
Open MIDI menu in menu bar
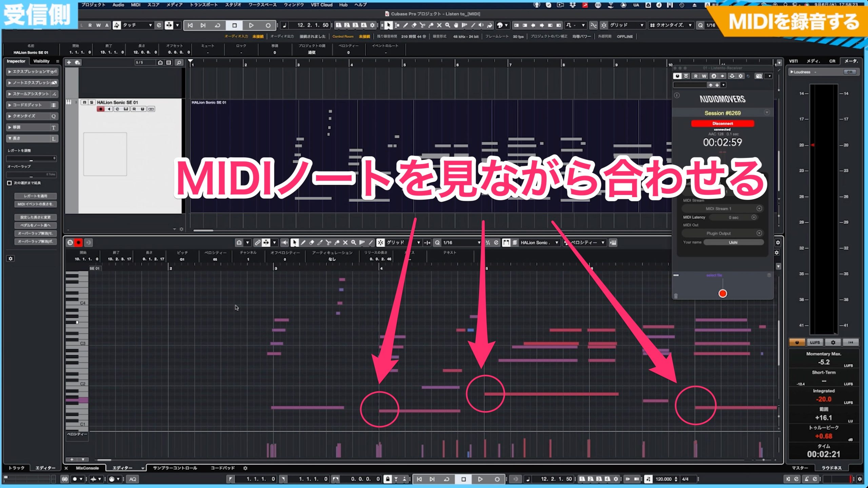point(136,5)
